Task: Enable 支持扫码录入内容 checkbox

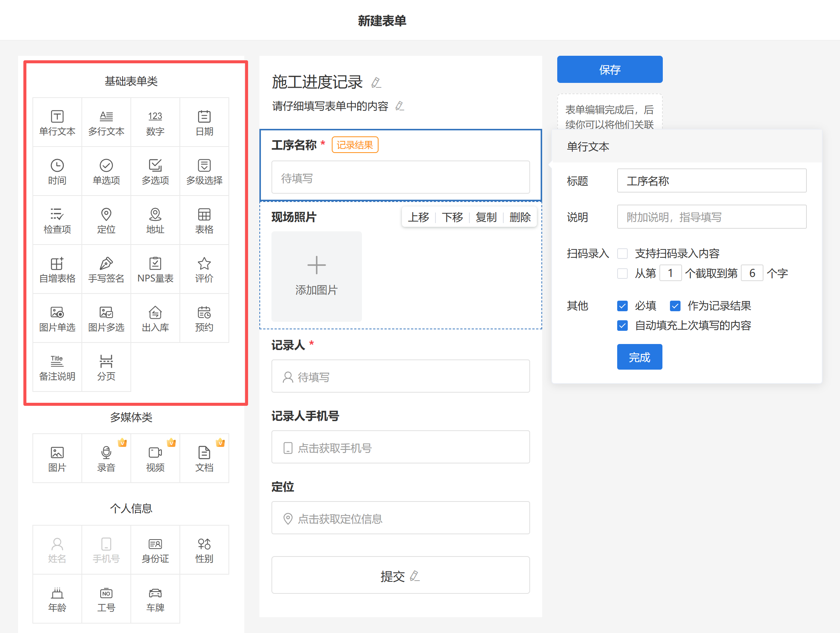Action: [x=622, y=253]
